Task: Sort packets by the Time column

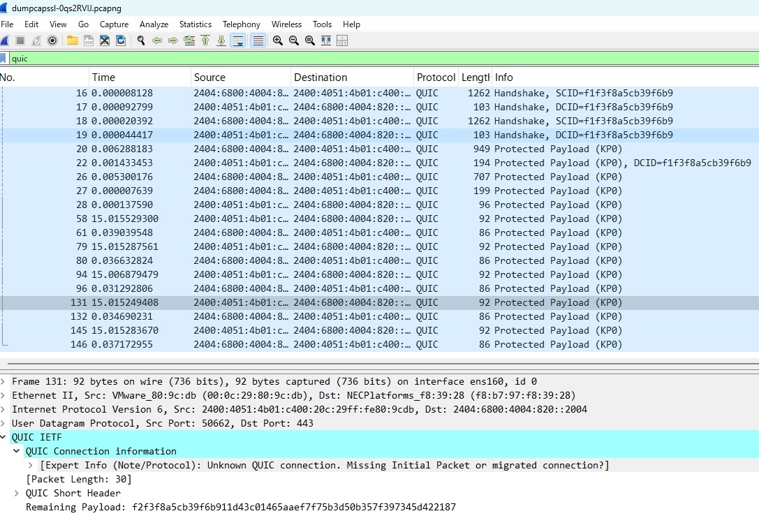Action: 140,77
